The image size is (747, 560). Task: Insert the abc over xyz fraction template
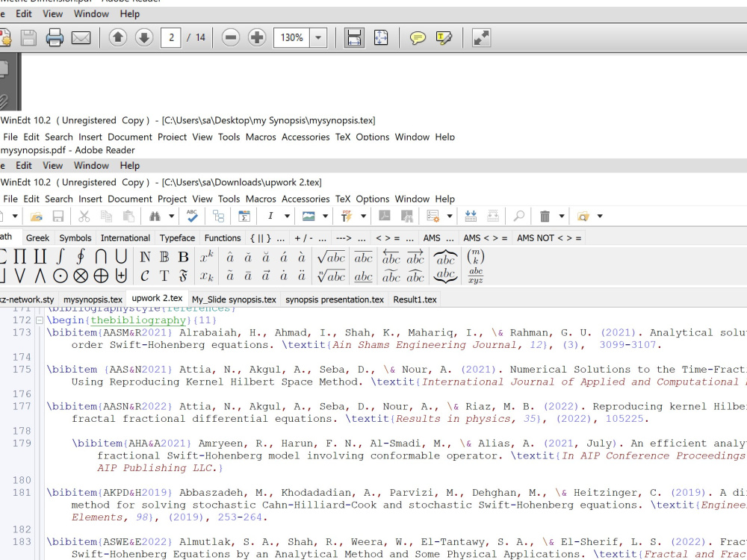coord(475,276)
